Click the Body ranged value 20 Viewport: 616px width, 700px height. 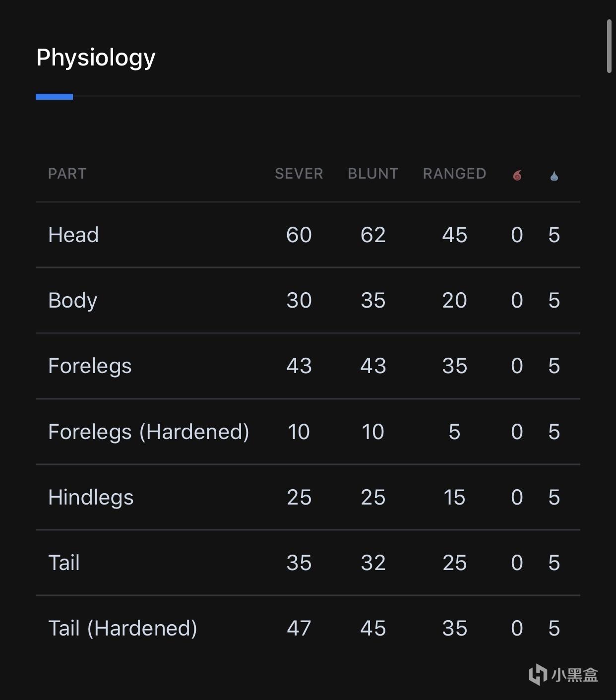tap(454, 300)
